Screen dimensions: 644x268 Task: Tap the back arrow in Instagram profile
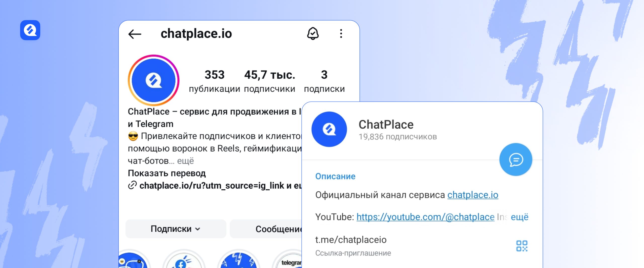(135, 34)
